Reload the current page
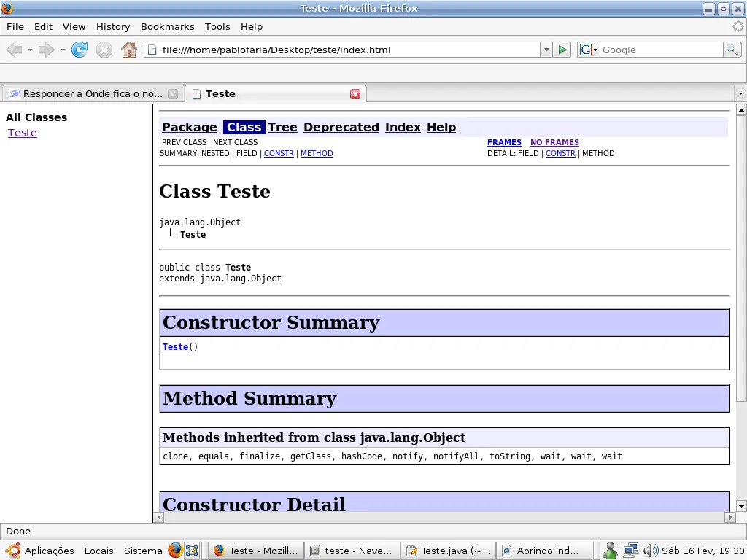The width and height of the screenshot is (747, 560). (x=80, y=50)
